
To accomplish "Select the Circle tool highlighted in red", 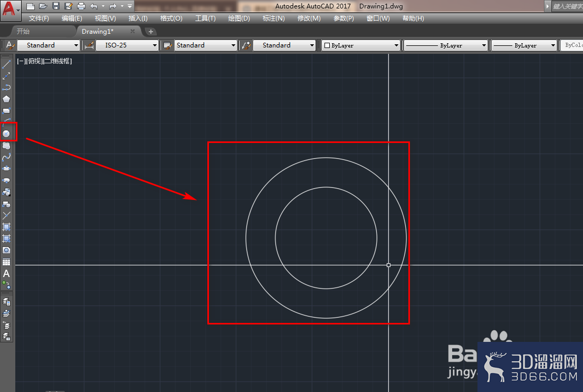I will pyautogui.click(x=6, y=133).
